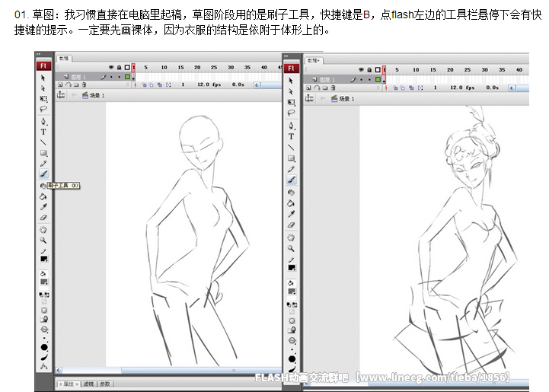The width and height of the screenshot is (549, 392).
Task: Open modify onion markers menu in left timeline
Action: coord(168,84)
